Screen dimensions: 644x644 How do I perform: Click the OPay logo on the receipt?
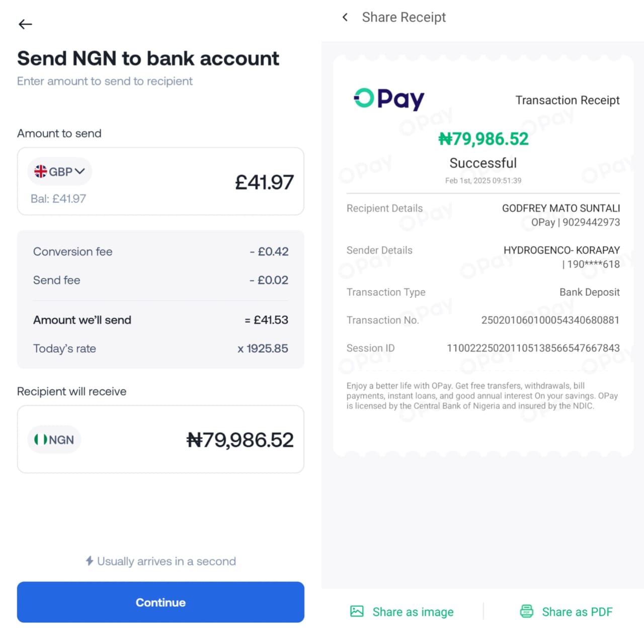pos(389,99)
